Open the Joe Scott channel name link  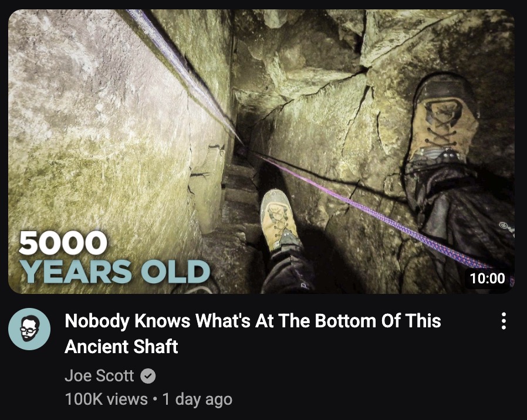[x=99, y=375]
